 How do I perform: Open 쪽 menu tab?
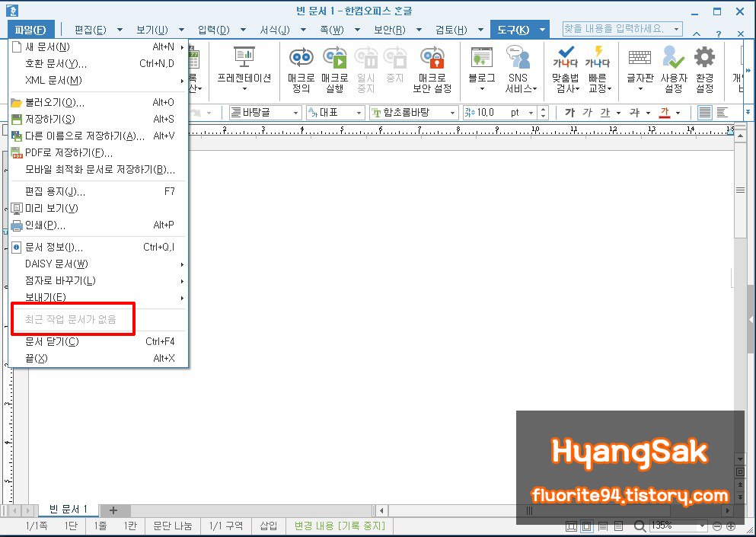(x=332, y=30)
